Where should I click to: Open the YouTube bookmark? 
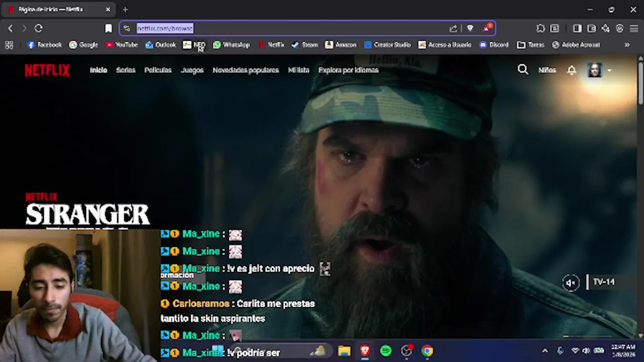122,45
